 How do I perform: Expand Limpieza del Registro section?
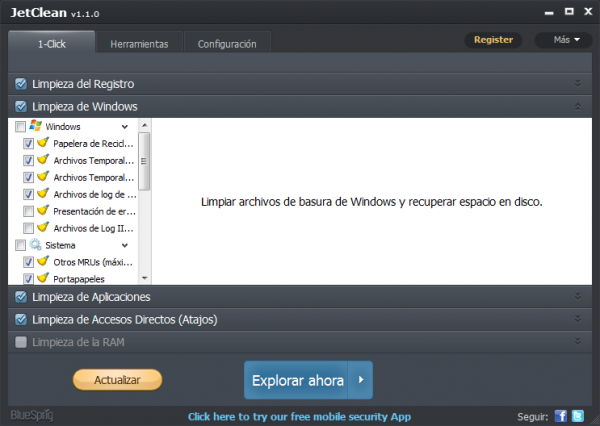[x=577, y=83]
